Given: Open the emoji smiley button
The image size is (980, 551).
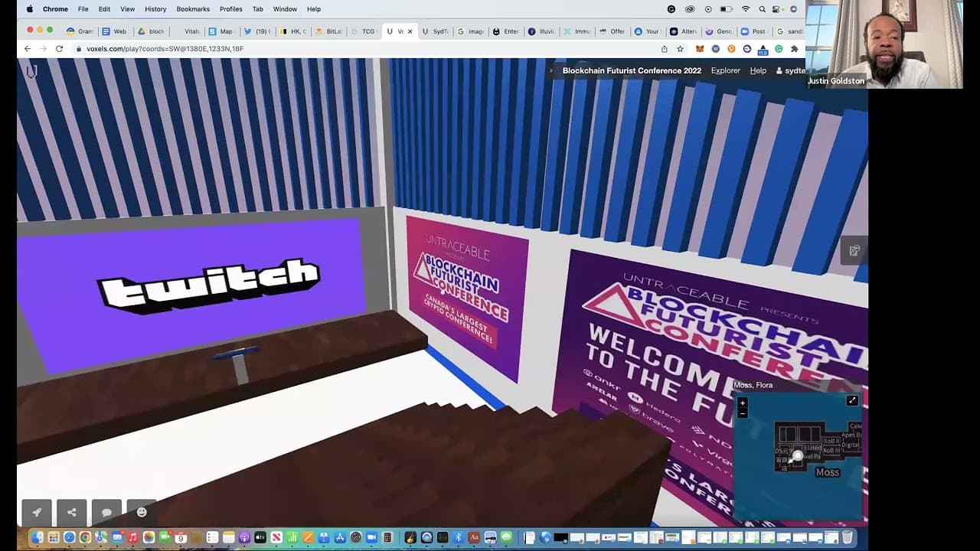Looking at the screenshot, I should (x=142, y=513).
